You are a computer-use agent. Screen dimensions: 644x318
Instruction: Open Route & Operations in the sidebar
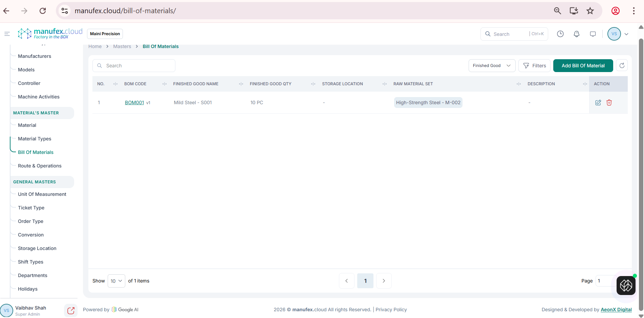point(40,166)
